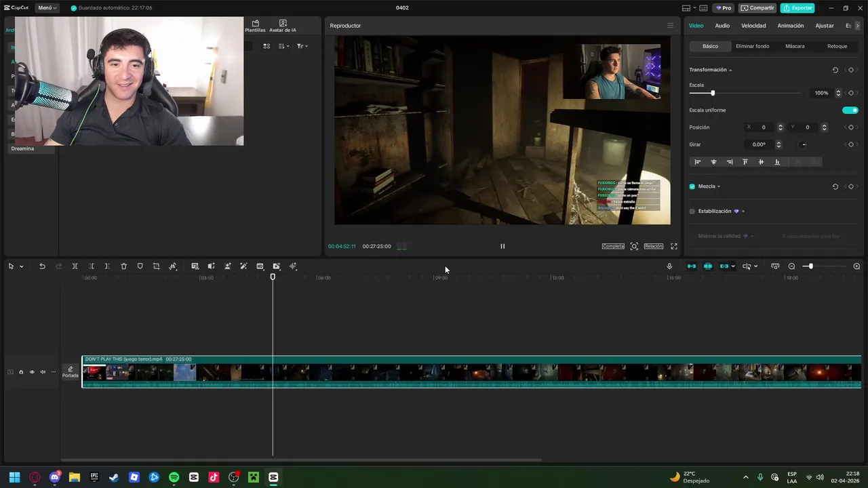
Task: Show more property tabs with right chevron
Action: (x=857, y=26)
